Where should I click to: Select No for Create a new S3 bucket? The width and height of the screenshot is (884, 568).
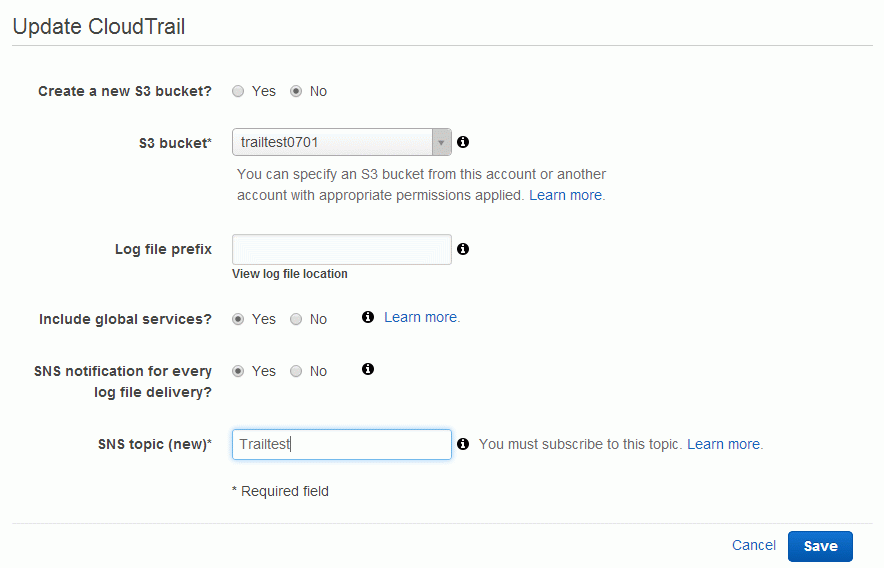[296, 91]
